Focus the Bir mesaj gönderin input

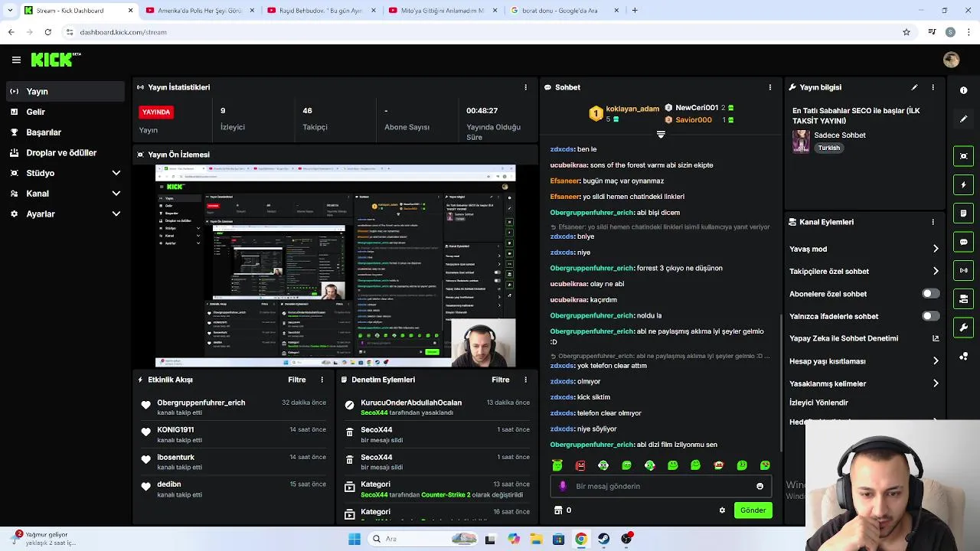(660, 486)
